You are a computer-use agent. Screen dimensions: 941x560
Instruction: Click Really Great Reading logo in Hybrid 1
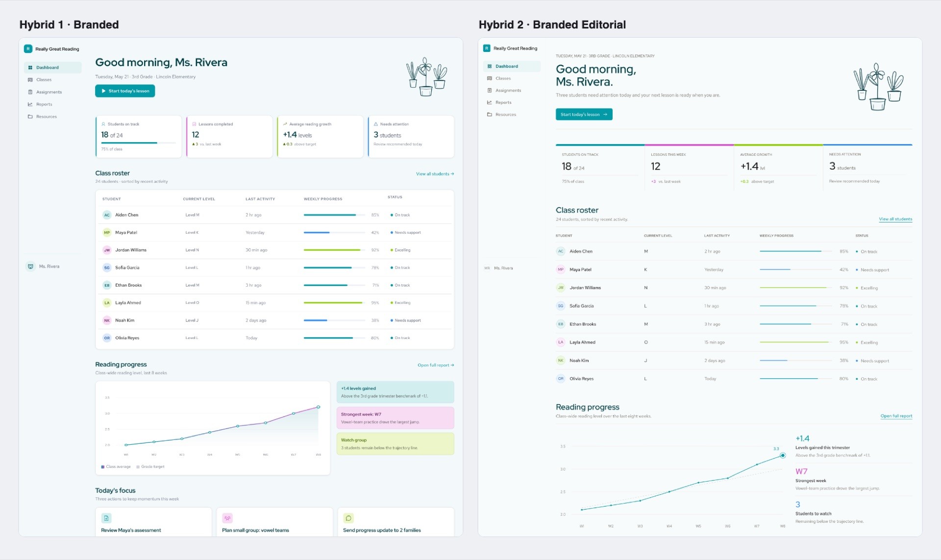click(x=28, y=49)
